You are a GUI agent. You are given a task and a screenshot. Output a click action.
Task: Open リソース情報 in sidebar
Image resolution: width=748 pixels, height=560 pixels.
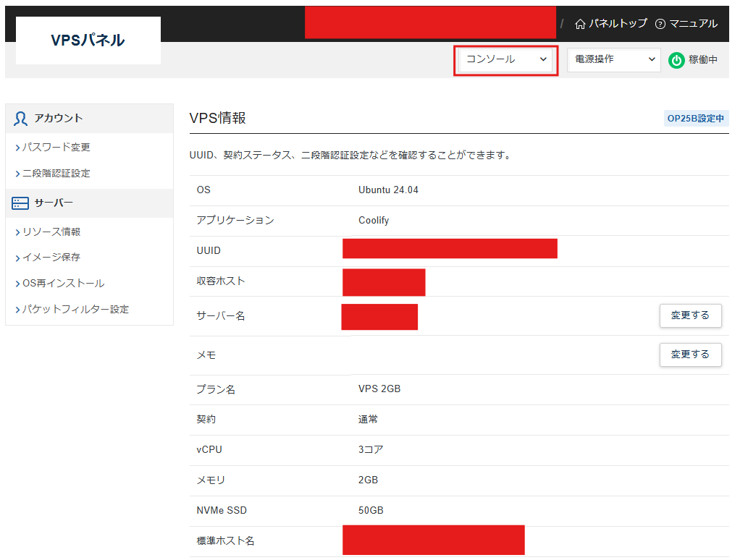(51, 232)
